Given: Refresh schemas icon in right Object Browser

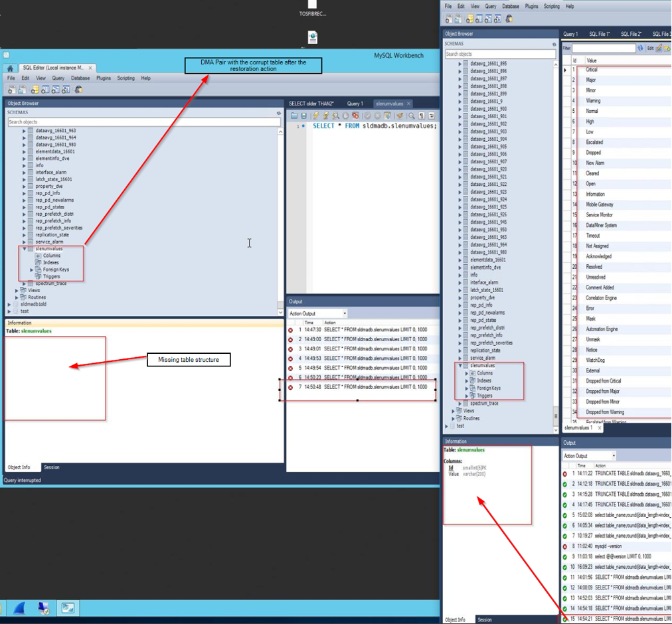Looking at the screenshot, I should 554,44.
